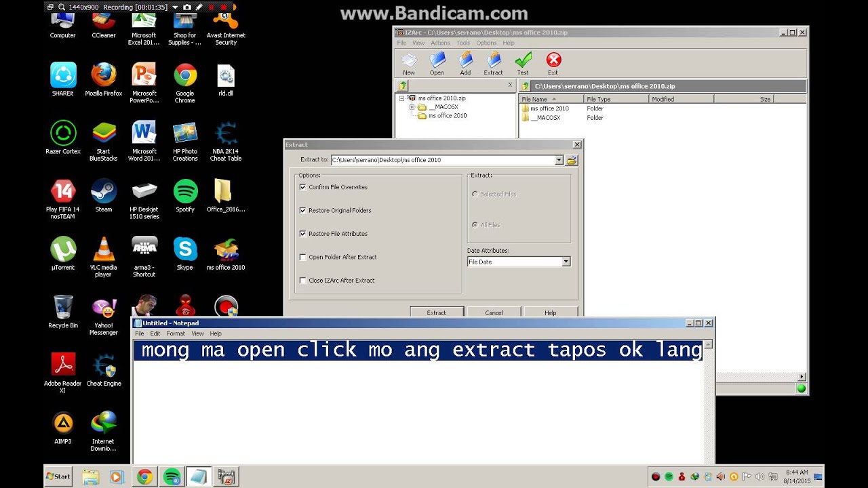Click the browse folder icon beside Extract to

(x=572, y=160)
